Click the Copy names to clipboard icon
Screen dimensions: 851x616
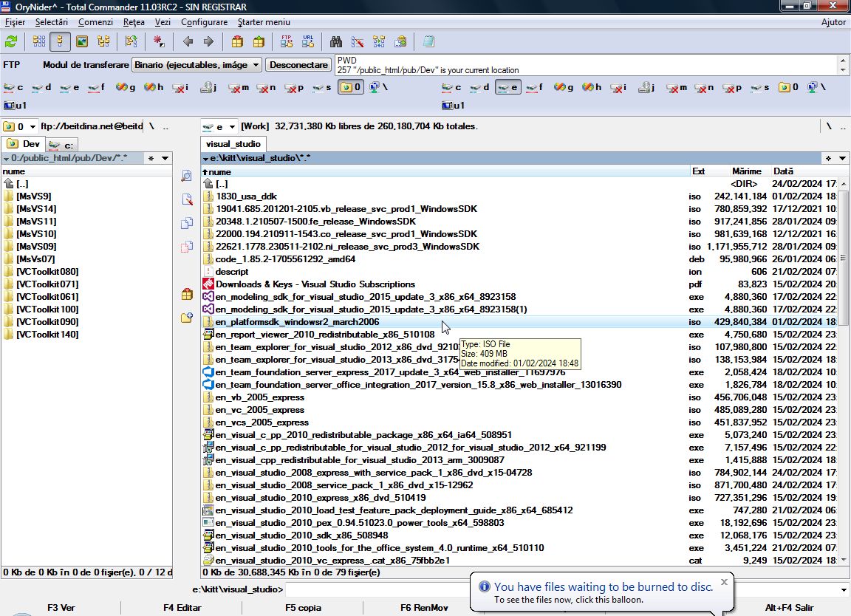(400, 42)
